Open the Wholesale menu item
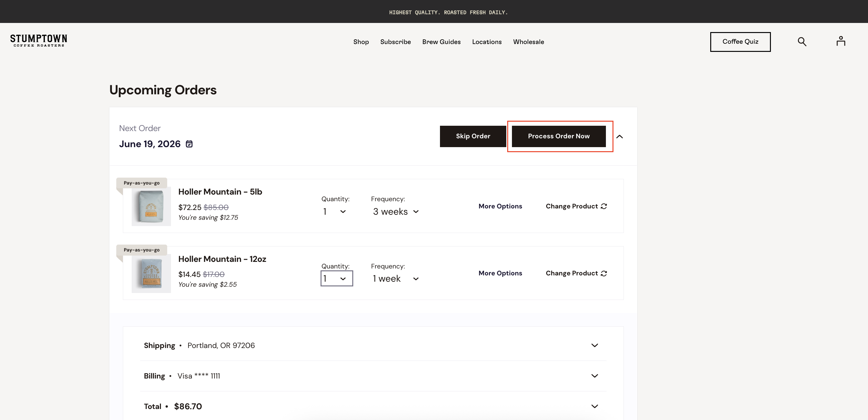Image resolution: width=868 pixels, height=420 pixels. click(x=528, y=42)
